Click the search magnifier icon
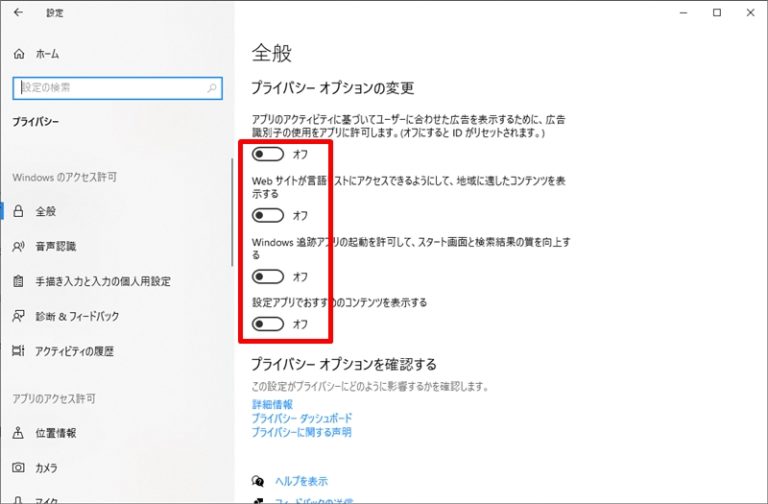Image resolution: width=768 pixels, height=504 pixels. click(x=212, y=88)
